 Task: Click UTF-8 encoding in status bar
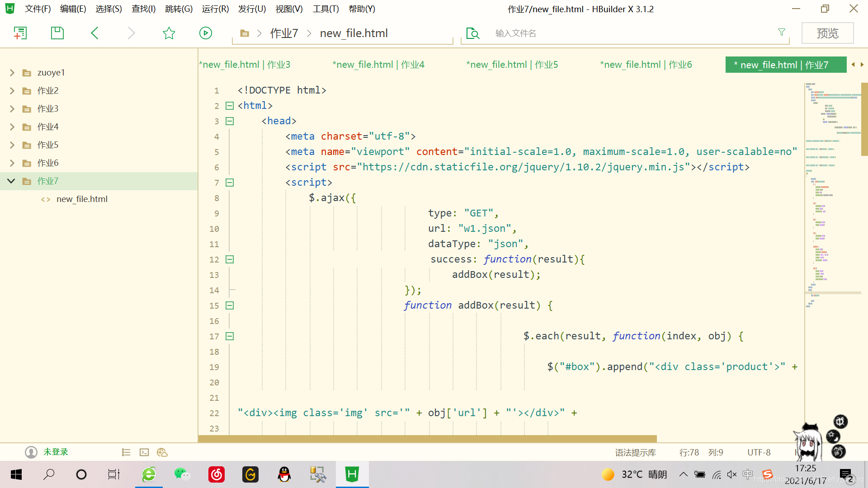(x=759, y=452)
